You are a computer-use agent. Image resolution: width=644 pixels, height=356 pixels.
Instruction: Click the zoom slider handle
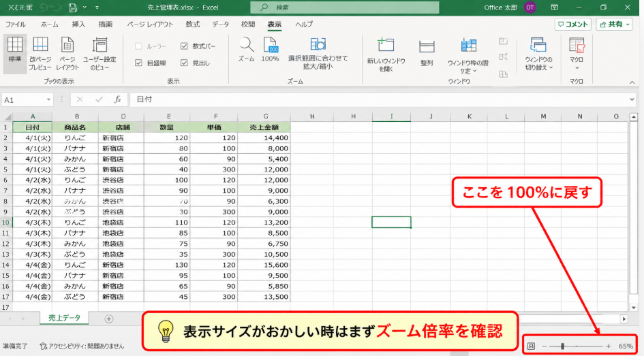tap(563, 346)
